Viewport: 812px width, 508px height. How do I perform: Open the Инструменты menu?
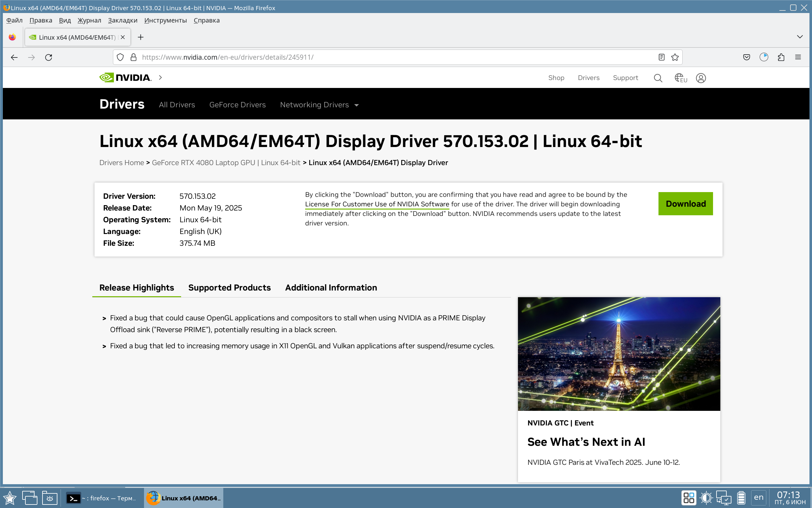[166, 20]
